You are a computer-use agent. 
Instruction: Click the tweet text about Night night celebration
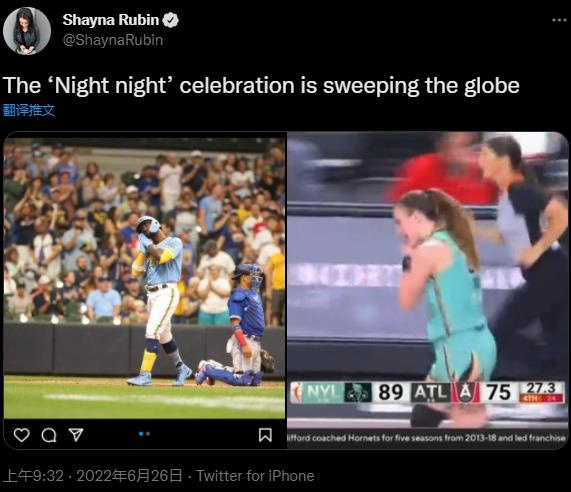pyautogui.click(x=261, y=86)
